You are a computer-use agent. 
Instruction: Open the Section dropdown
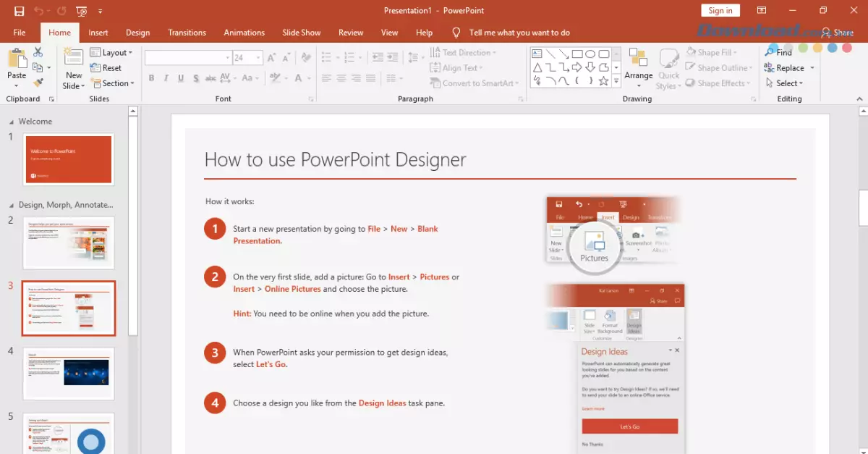(113, 83)
